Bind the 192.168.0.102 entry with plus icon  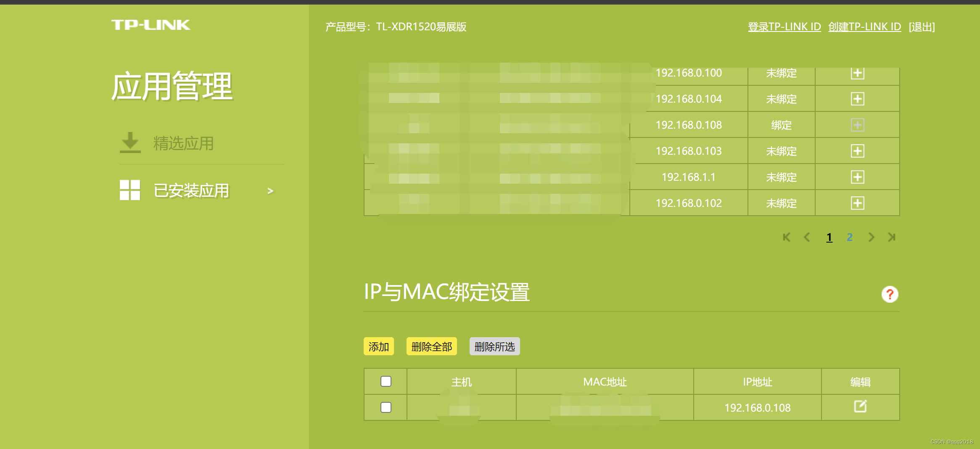point(858,203)
